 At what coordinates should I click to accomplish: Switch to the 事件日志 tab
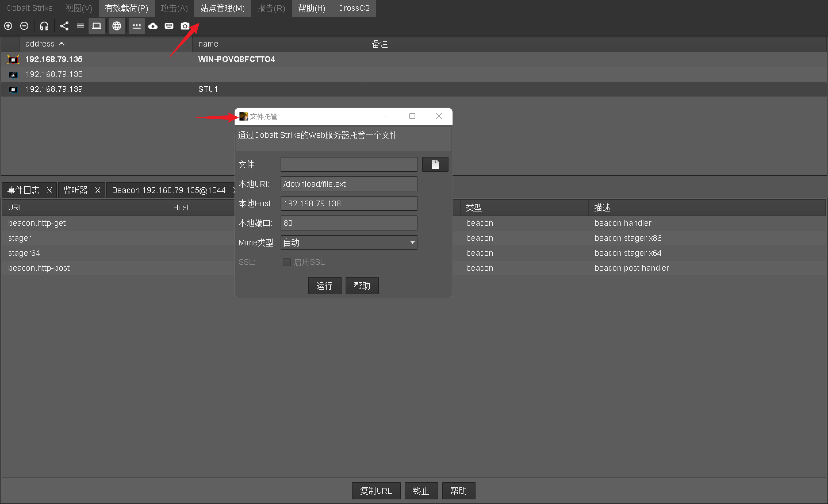click(x=24, y=190)
